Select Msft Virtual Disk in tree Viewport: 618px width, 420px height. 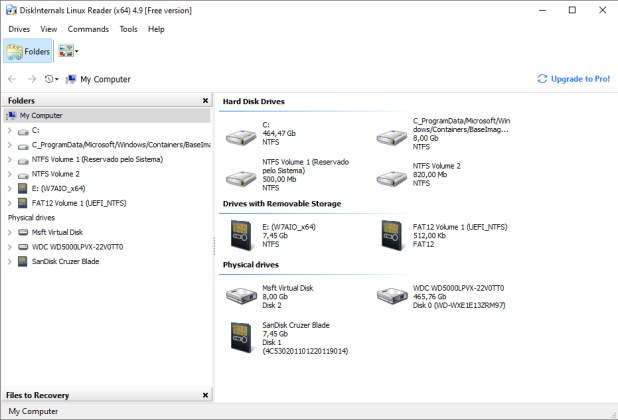pos(57,232)
